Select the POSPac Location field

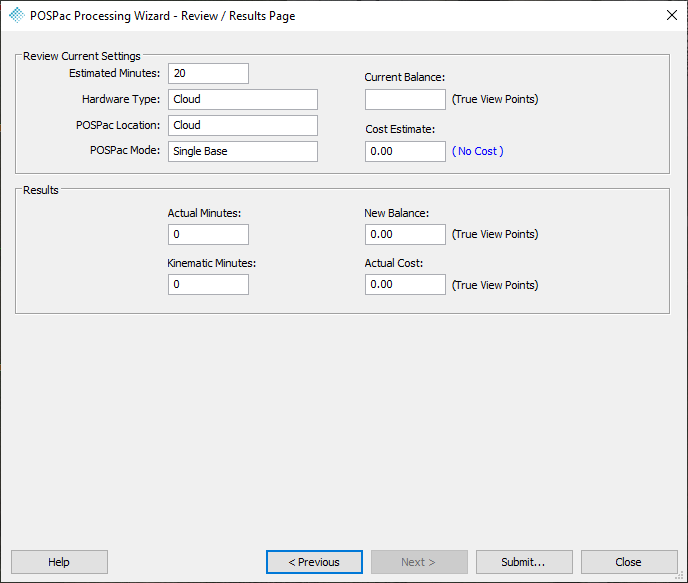(x=243, y=125)
